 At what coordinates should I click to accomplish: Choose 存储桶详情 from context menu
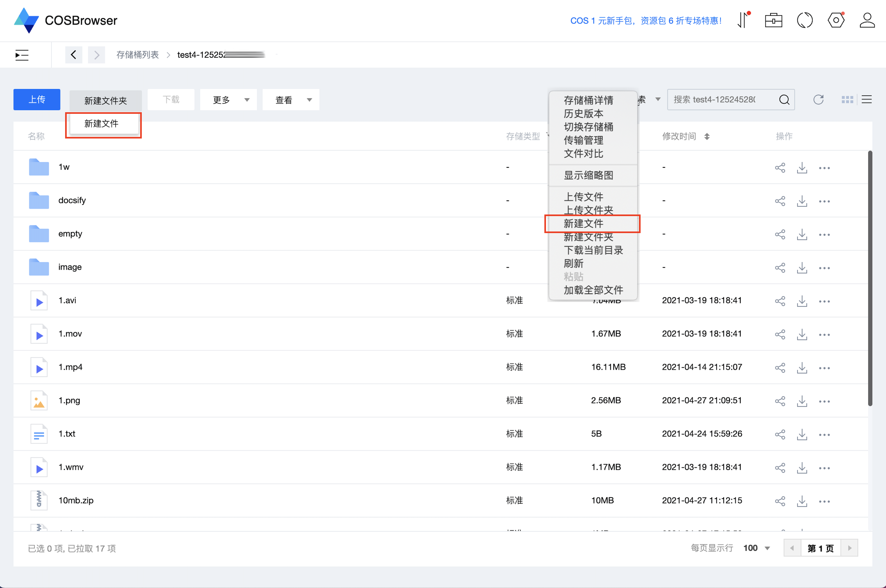[588, 100]
